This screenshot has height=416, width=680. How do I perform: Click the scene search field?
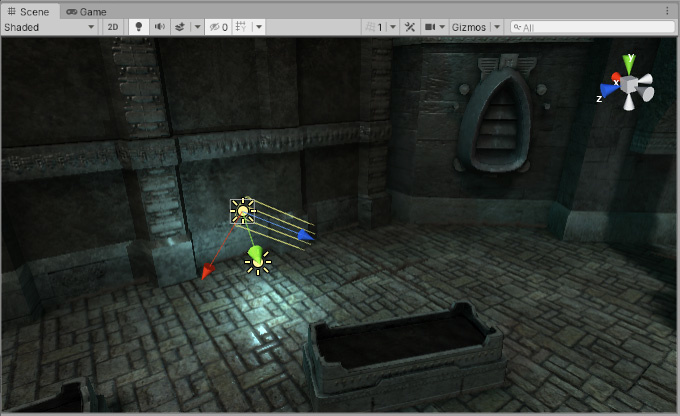pos(590,27)
